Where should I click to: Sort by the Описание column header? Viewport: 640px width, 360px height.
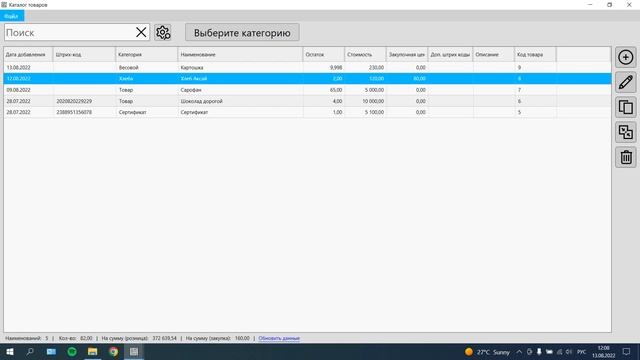[x=493, y=54]
